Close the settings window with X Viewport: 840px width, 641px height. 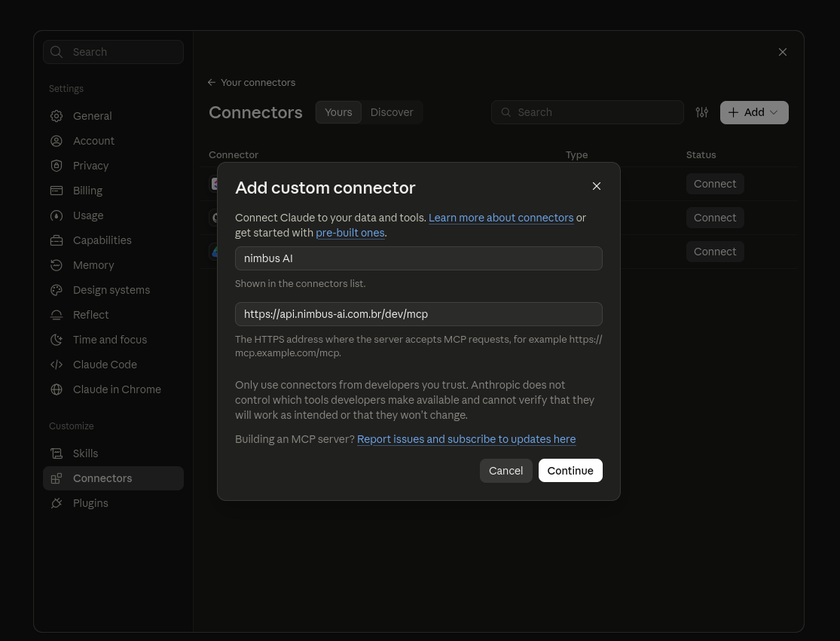783,52
